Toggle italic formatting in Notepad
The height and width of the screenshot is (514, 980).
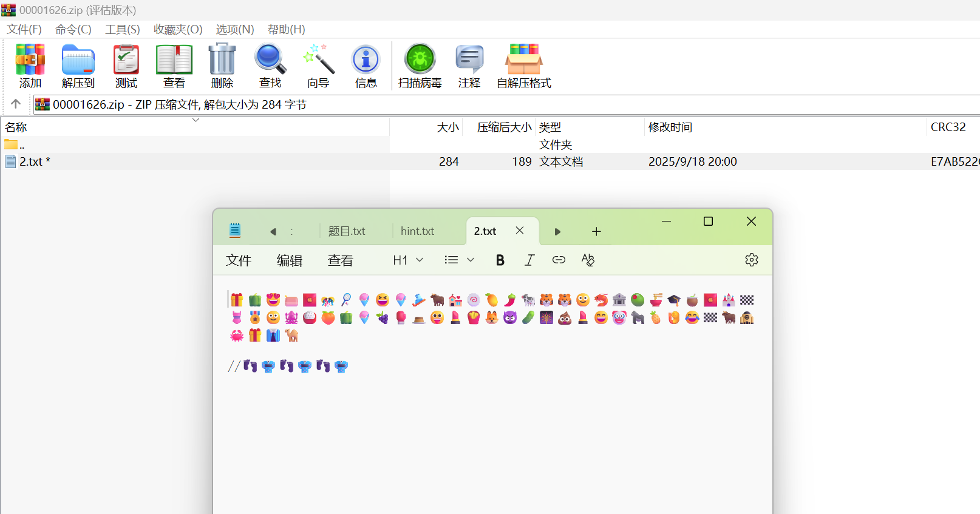click(529, 260)
